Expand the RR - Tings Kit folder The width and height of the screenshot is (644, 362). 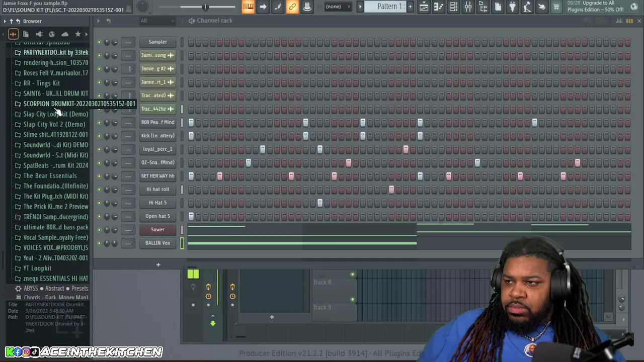(41, 83)
